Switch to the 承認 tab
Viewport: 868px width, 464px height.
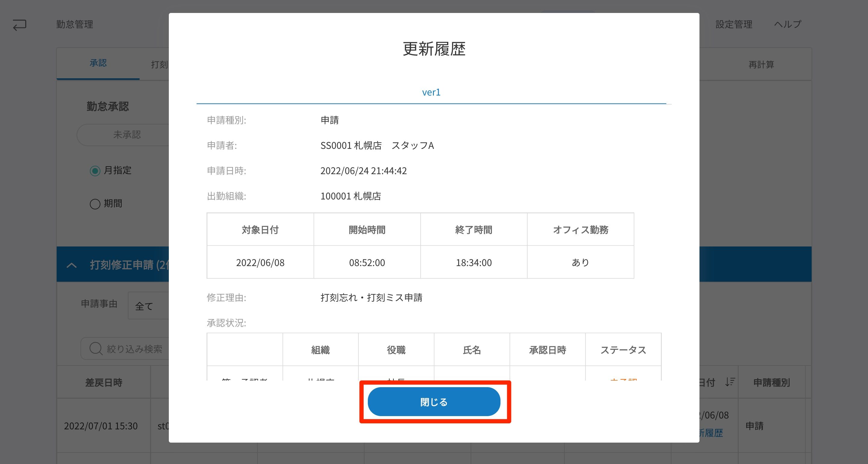(98, 63)
